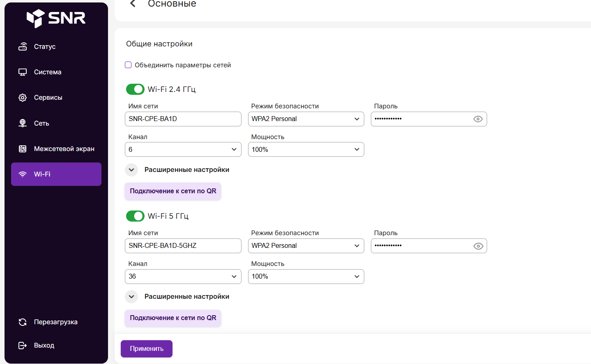The width and height of the screenshot is (591, 364).
Task: Click the Система monitor icon
Action: click(23, 72)
